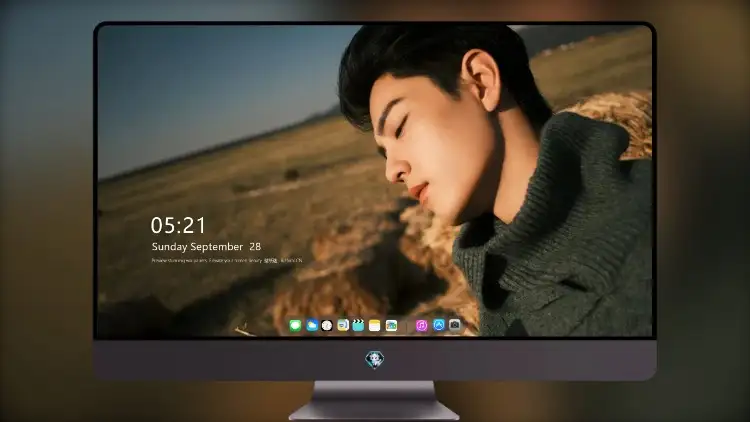This screenshot has height=422, width=750.
Task: Open the Clock app in the dock
Action: 327,326
